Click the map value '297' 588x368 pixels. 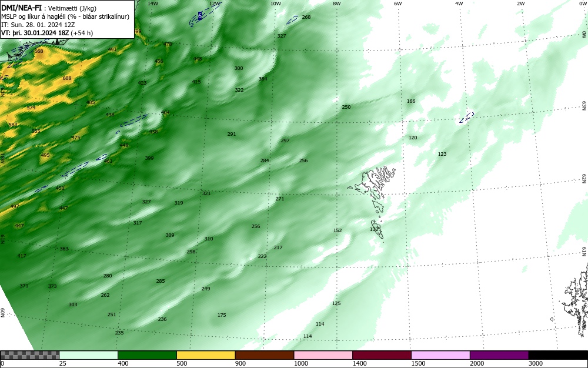tap(285, 140)
